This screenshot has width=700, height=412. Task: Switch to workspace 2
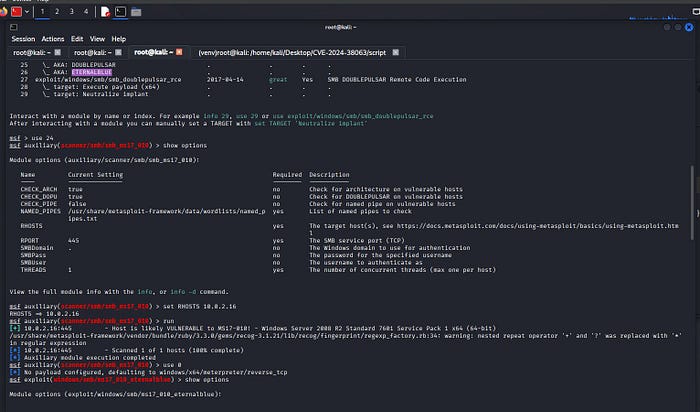57,12
